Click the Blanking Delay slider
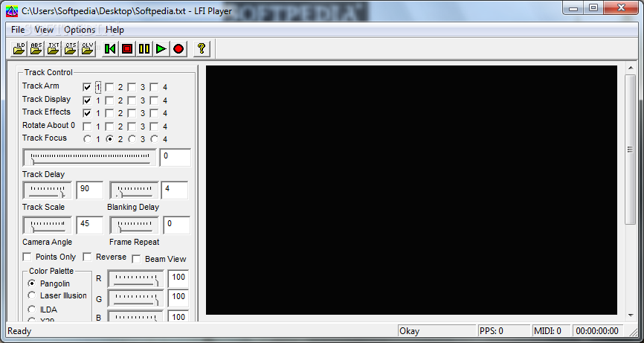Viewport: 644px width, 343px height. (134, 190)
